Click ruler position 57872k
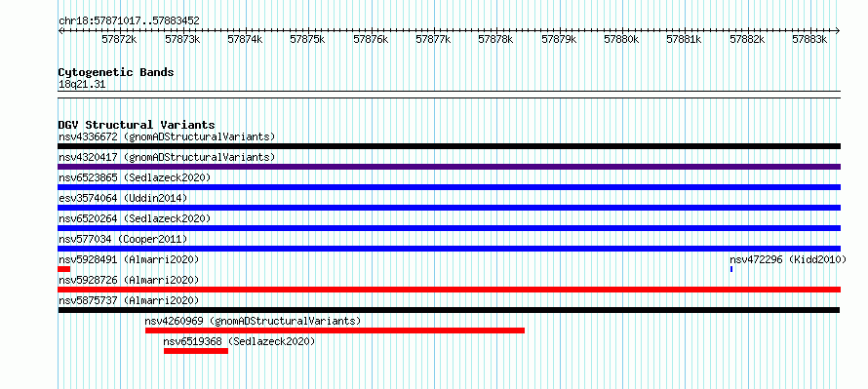The image size is (868, 389). [x=120, y=39]
